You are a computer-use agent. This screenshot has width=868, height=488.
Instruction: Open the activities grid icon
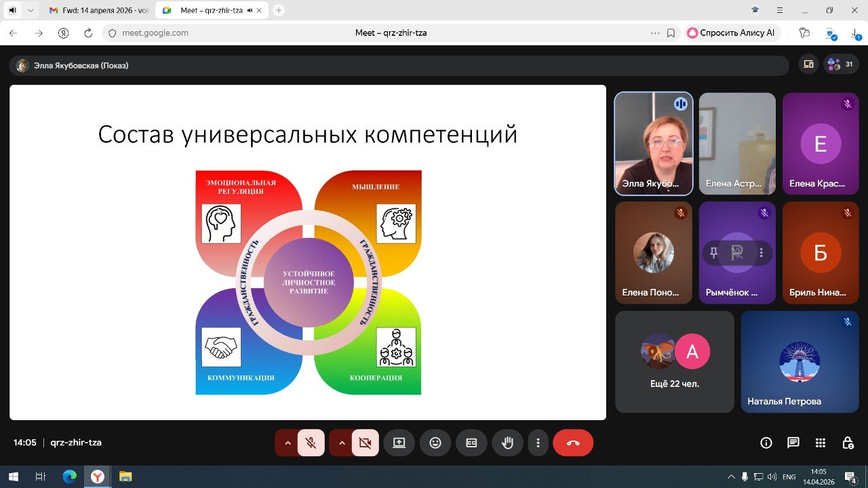click(x=821, y=443)
